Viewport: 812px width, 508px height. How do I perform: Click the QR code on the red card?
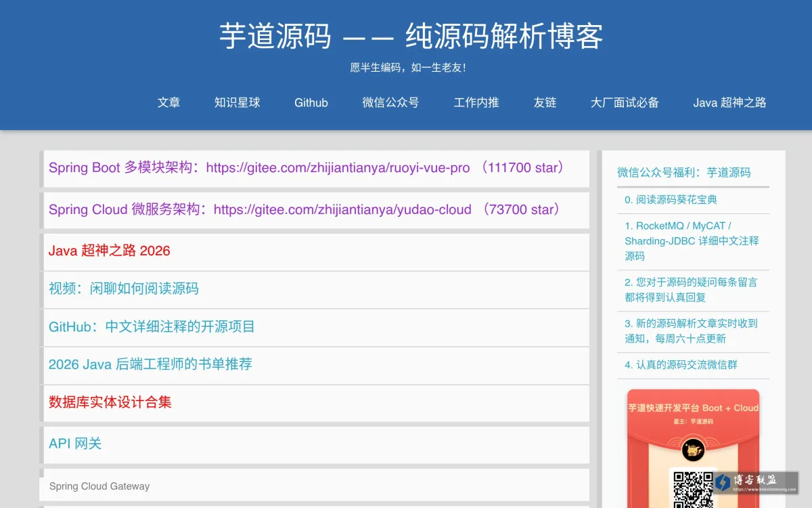tap(693, 489)
